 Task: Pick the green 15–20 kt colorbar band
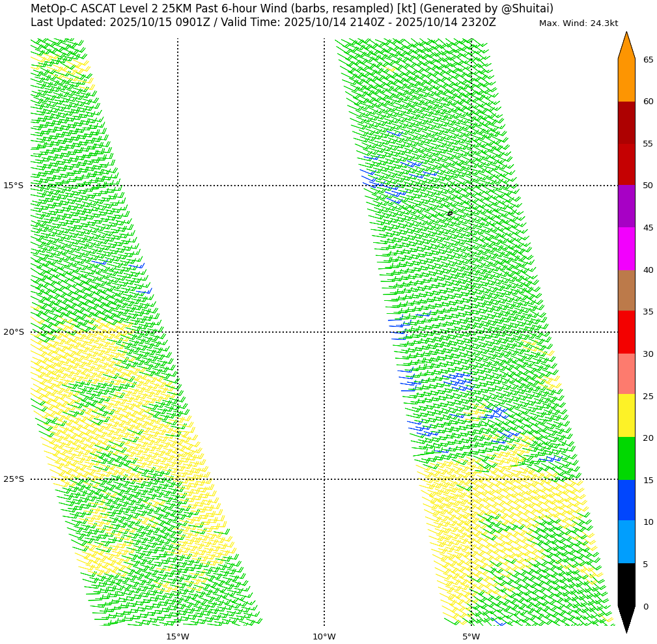pos(626,458)
